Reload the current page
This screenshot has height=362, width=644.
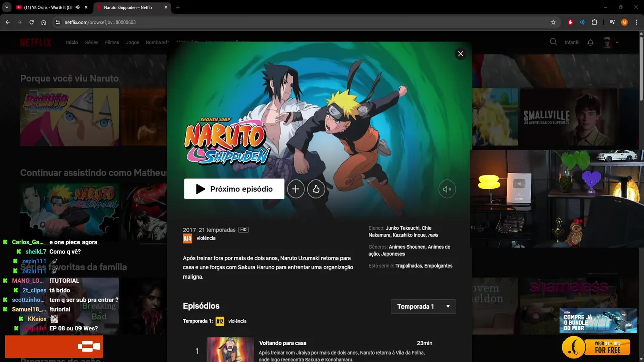31,22
